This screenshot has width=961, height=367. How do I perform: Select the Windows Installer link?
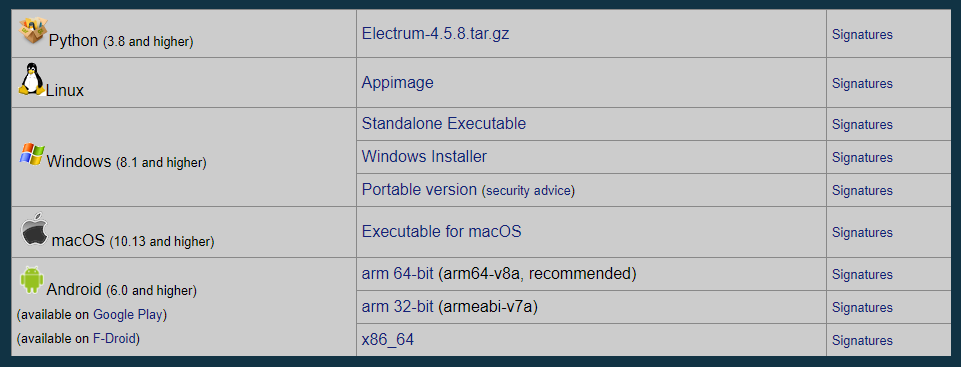coord(424,156)
